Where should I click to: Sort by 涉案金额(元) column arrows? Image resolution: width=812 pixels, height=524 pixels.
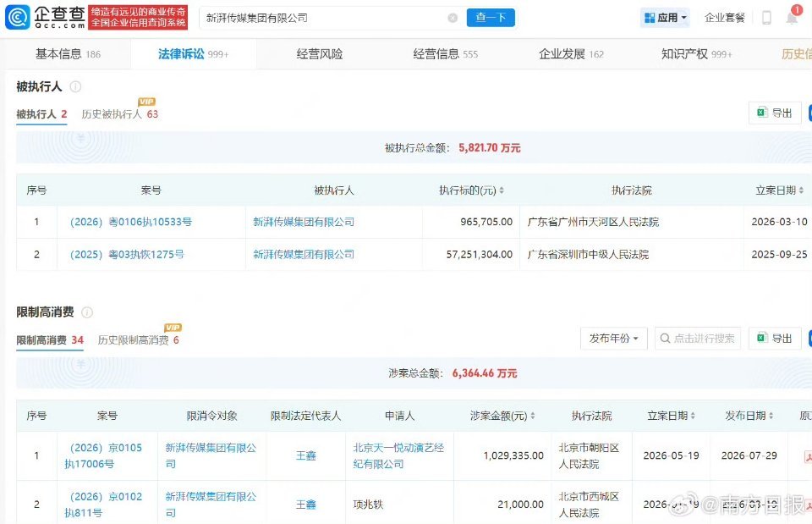tap(532, 416)
